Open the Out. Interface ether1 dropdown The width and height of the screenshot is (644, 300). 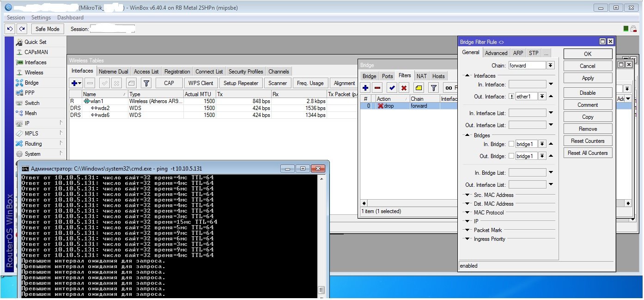(x=542, y=96)
